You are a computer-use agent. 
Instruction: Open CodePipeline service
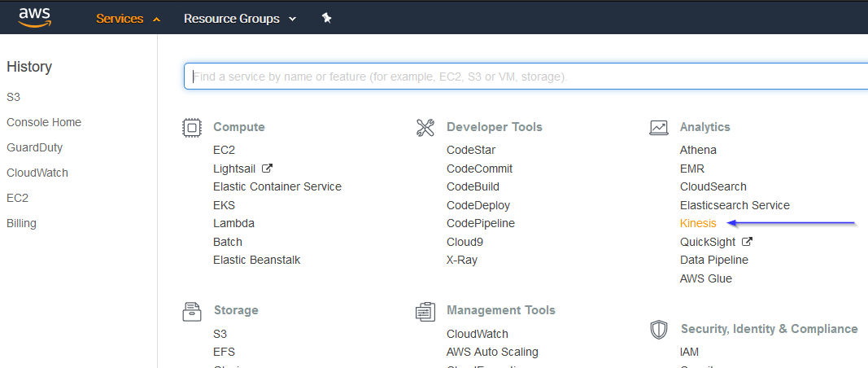click(481, 223)
